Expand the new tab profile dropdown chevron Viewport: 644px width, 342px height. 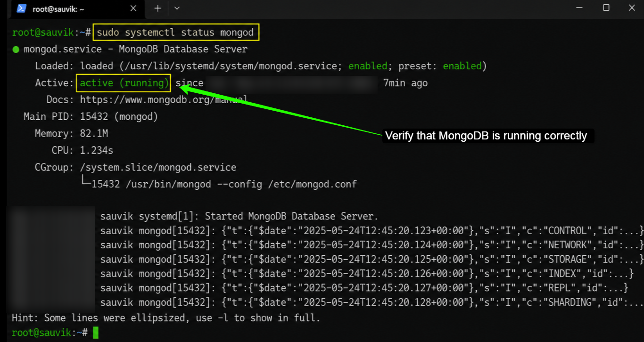[177, 8]
